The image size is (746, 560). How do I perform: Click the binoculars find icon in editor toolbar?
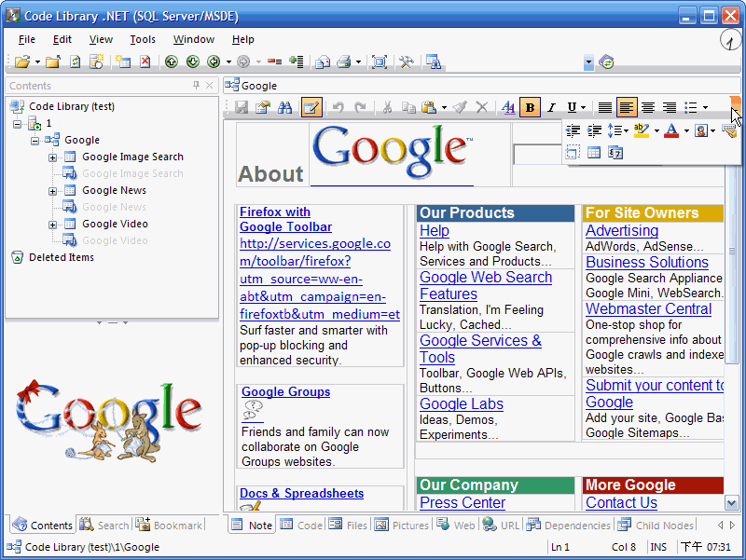pos(285,107)
